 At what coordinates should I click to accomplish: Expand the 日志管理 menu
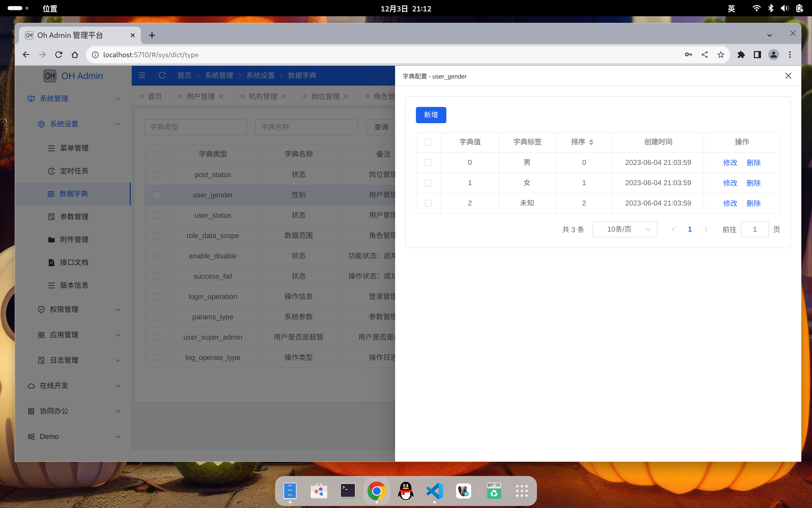click(x=73, y=360)
